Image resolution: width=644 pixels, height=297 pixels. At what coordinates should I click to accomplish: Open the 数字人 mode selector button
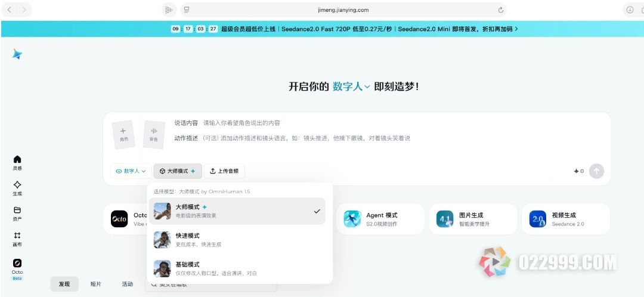click(131, 171)
